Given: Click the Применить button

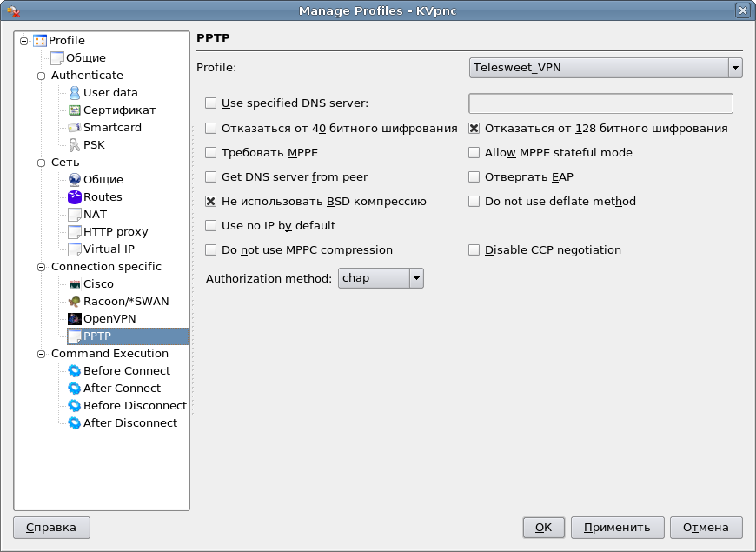Looking at the screenshot, I should click(x=617, y=528).
